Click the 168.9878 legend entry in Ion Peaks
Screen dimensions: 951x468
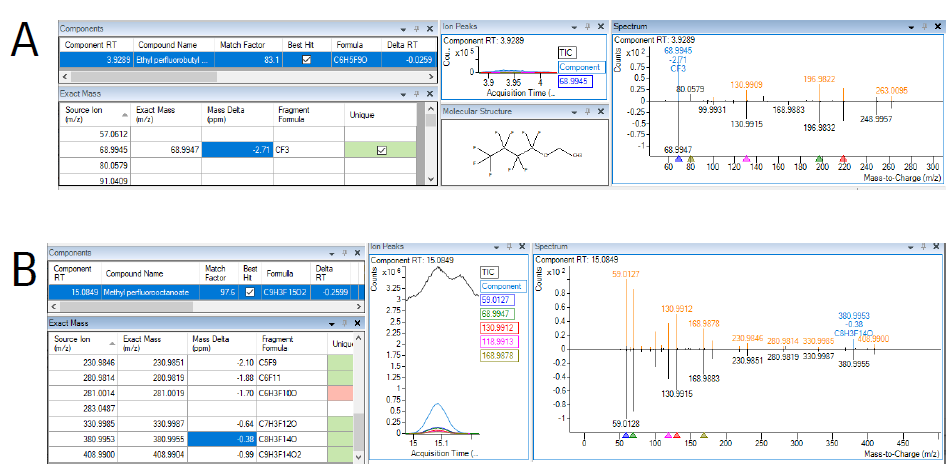point(500,356)
